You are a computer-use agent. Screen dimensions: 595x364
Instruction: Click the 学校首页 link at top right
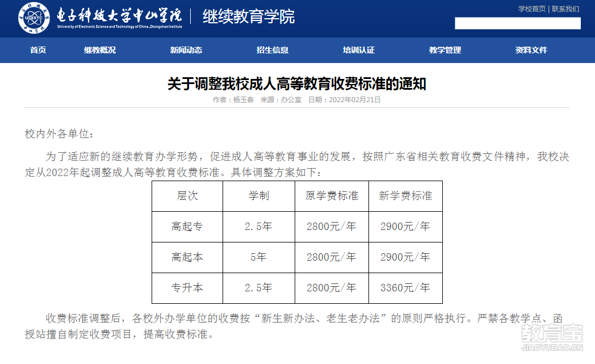point(532,9)
